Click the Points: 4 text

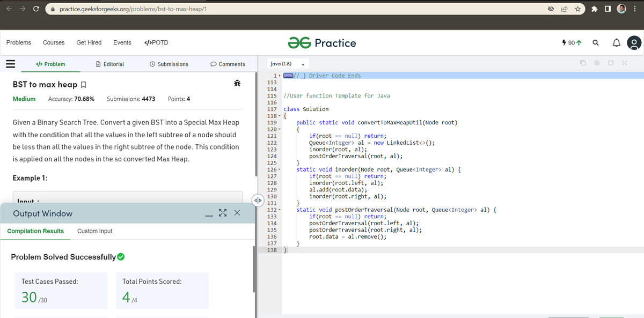click(179, 99)
